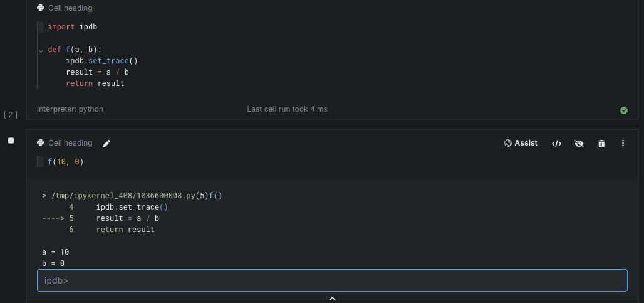The image size is (644, 303).
Task: Click the Last cell run took 4 ms text
Action: coord(287,109)
